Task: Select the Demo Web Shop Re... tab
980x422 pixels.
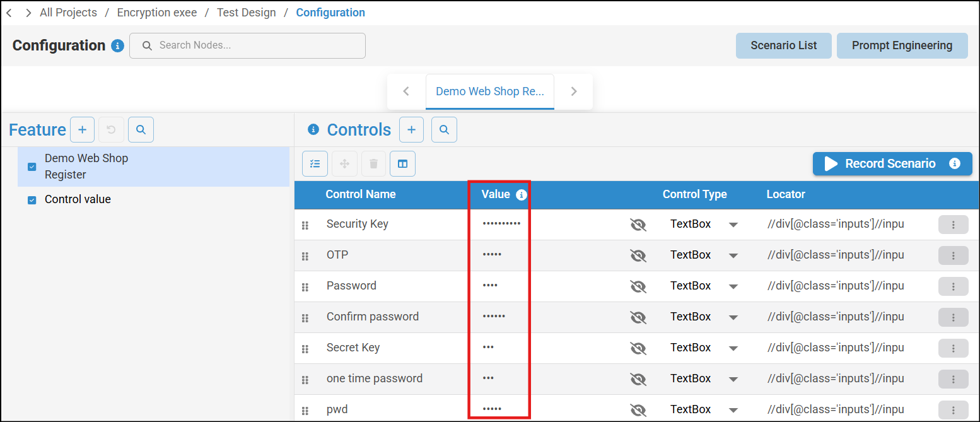Action: point(489,91)
